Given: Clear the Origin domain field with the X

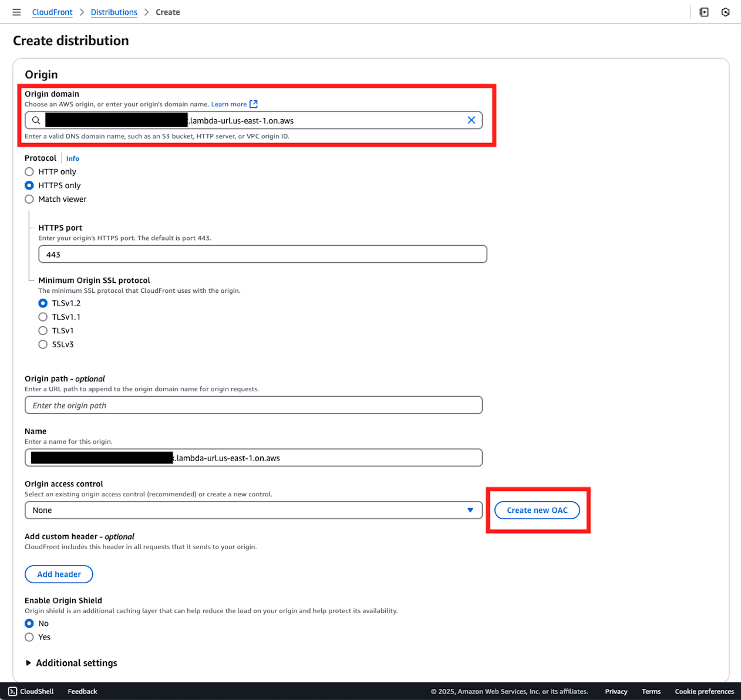Looking at the screenshot, I should point(471,120).
